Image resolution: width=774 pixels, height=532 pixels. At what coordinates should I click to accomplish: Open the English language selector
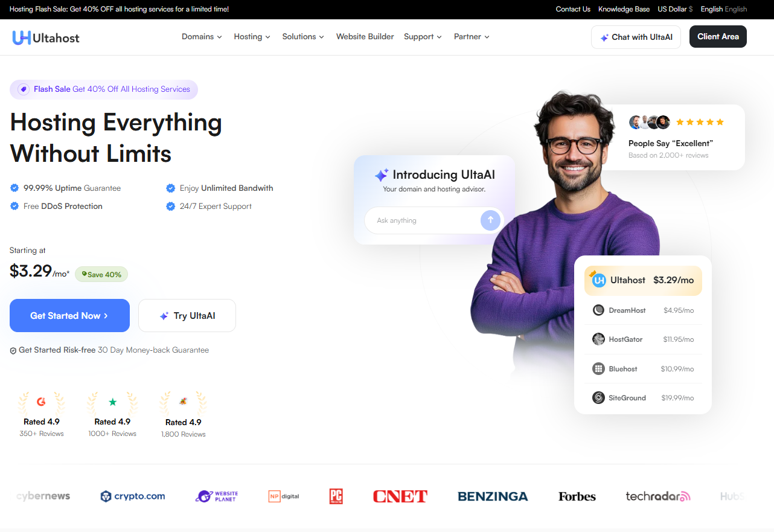click(724, 9)
